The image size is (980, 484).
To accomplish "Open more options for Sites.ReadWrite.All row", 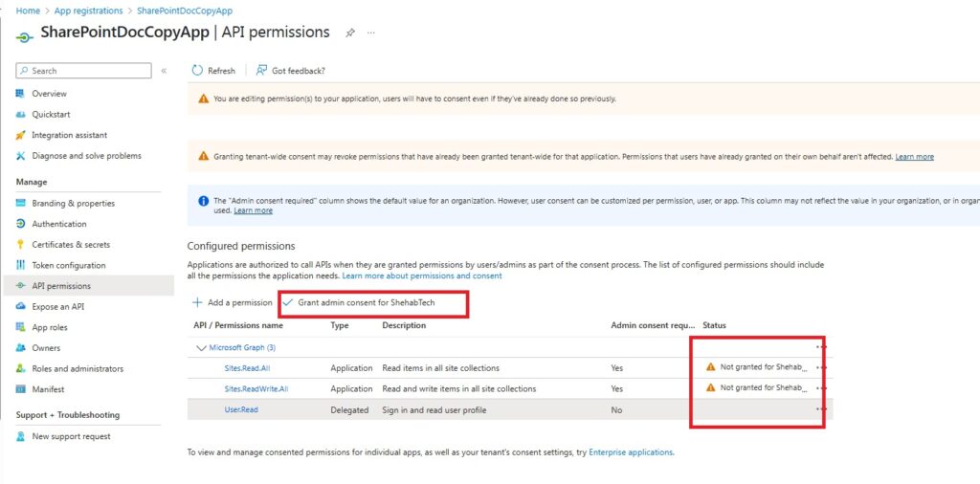I will tap(821, 388).
